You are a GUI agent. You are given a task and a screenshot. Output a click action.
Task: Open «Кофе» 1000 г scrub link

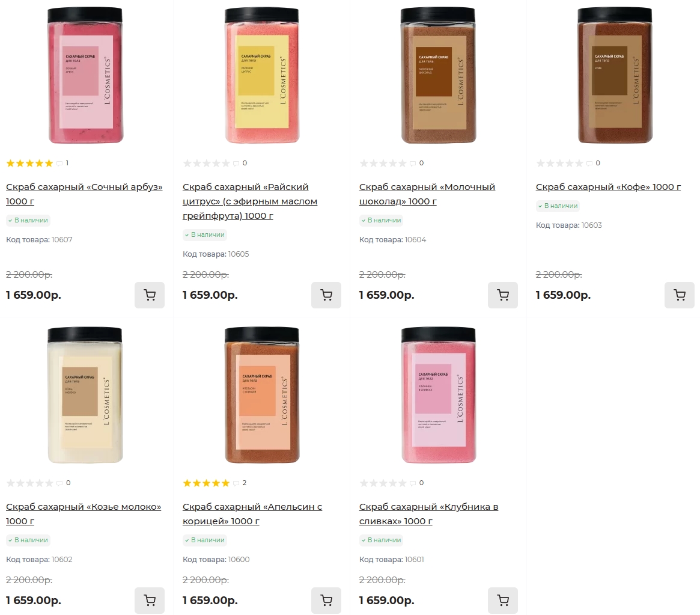pyautogui.click(x=608, y=187)
